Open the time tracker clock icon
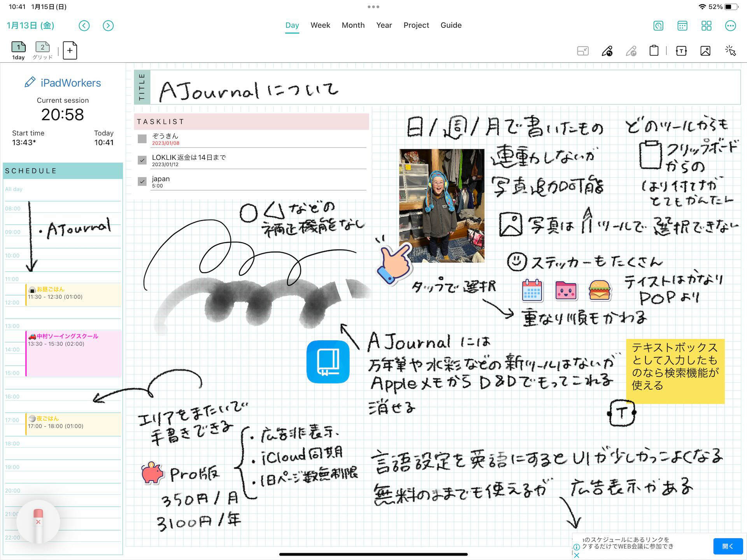This screenshot has width=747, height=560. click(x=658, y=26)
